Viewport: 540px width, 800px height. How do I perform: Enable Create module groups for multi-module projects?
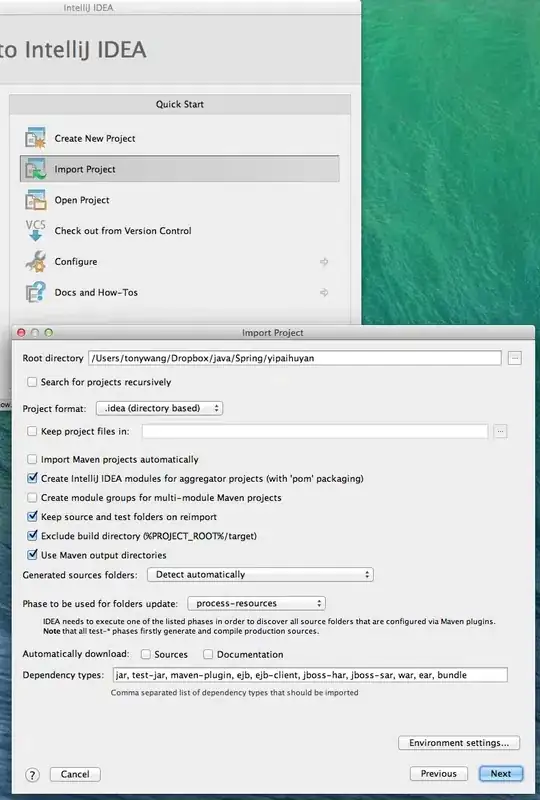click(32, 497)
